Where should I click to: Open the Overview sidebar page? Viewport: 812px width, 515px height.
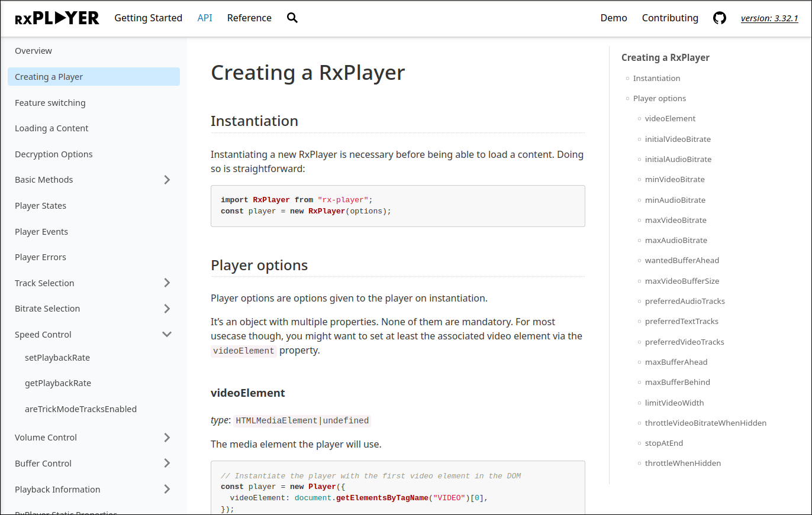click(x=33, y=51)
